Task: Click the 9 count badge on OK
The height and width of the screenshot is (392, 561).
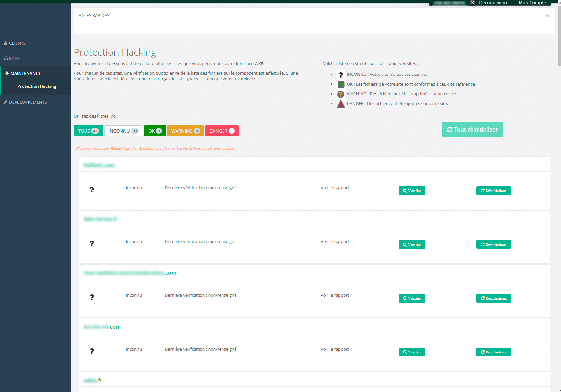Action: pos(159,131)
